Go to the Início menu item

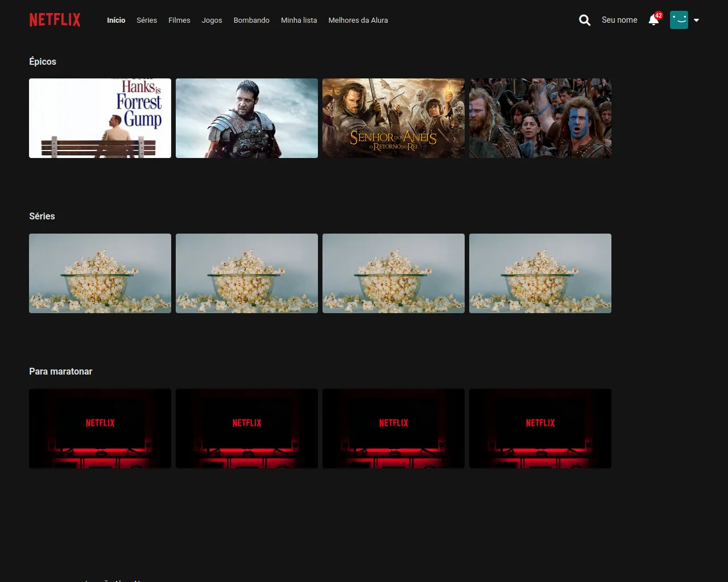pyautogui.click(x=116, y=20)
